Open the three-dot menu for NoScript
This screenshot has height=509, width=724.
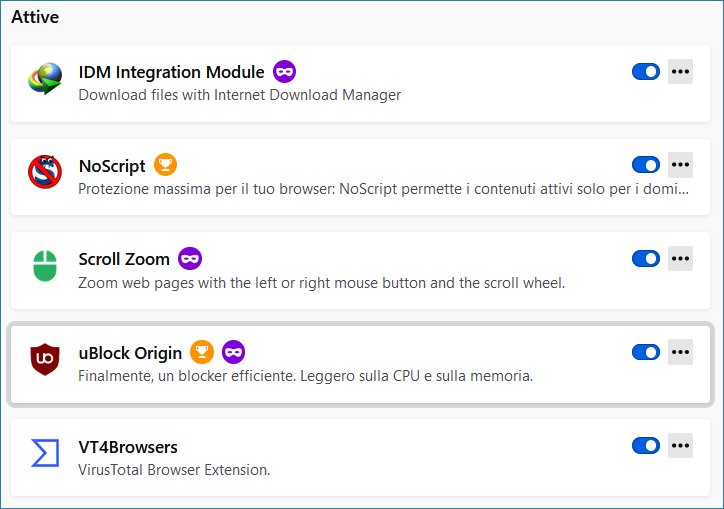(x=680, y=165)
